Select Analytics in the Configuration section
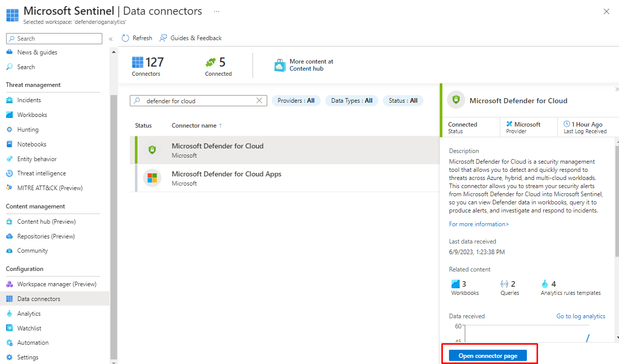The width and height of the screenshot is (619, 364). coord(29,314)
